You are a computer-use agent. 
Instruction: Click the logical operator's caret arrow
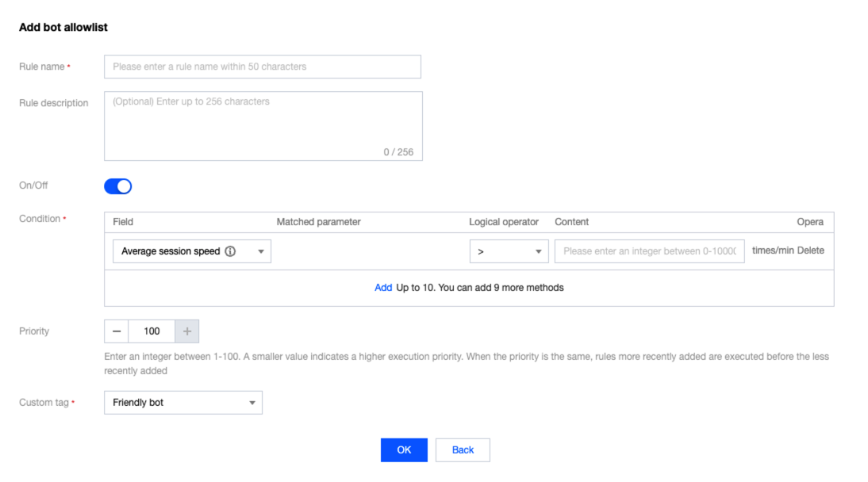point(539,252)
